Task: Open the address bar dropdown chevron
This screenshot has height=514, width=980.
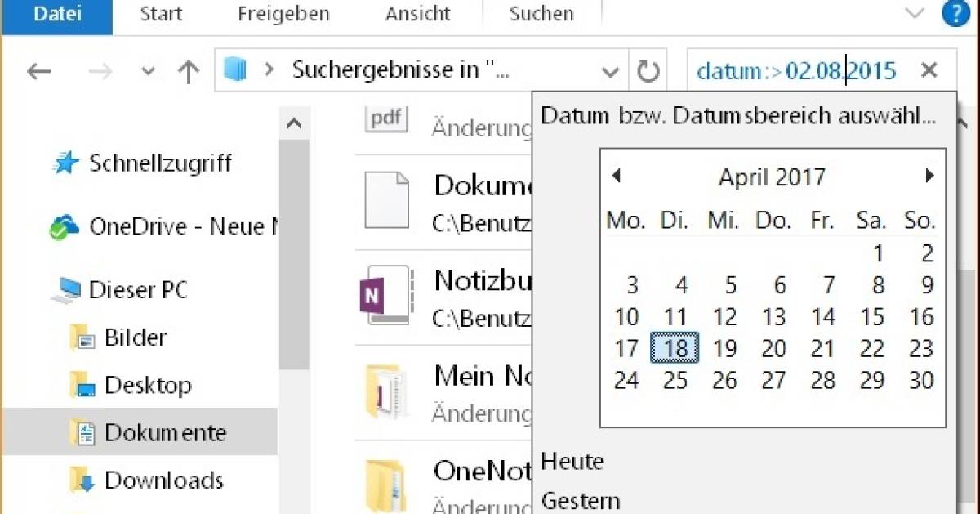Action: [x=610, y=71]
